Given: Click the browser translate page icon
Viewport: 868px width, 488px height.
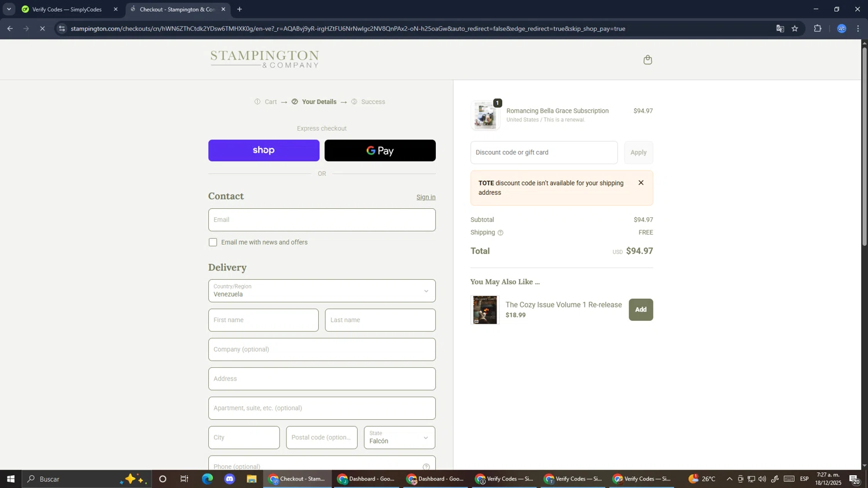Looking at the screenshot, I should coord(780,29).
